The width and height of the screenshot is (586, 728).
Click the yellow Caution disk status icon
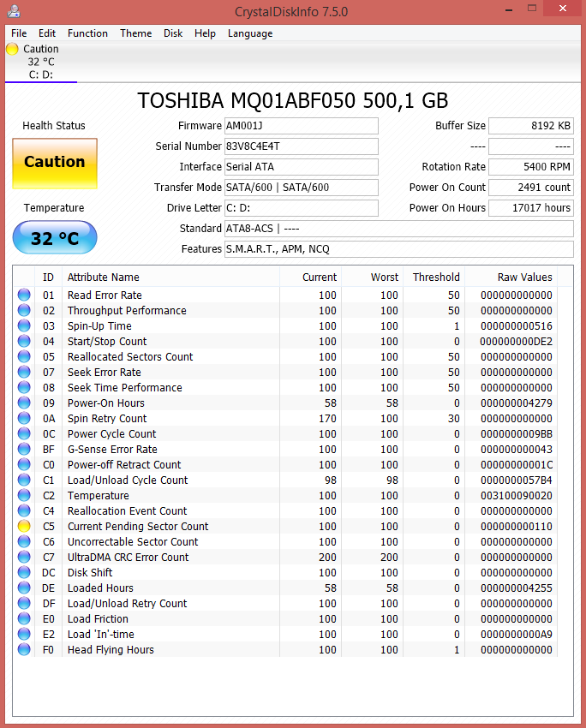13,49
